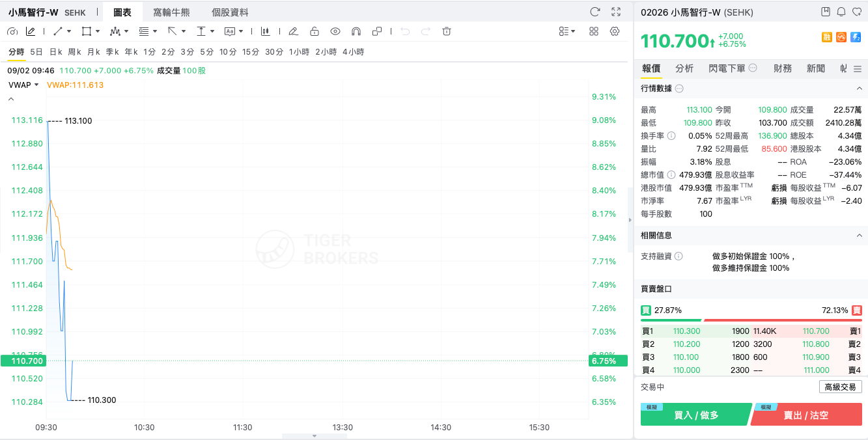Screen dimensions: 868x440
Task: Delete all drawings with trash icon
Action: [447, 31]
